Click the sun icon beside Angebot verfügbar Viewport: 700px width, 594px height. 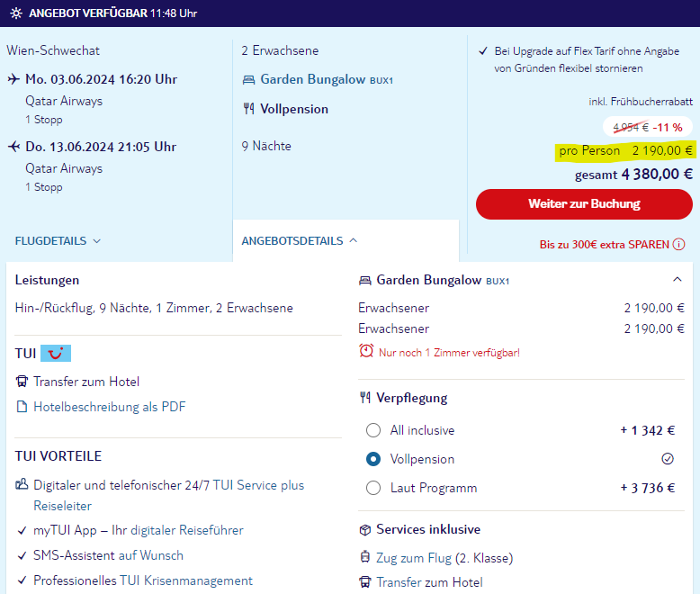(x=16, y=13)
